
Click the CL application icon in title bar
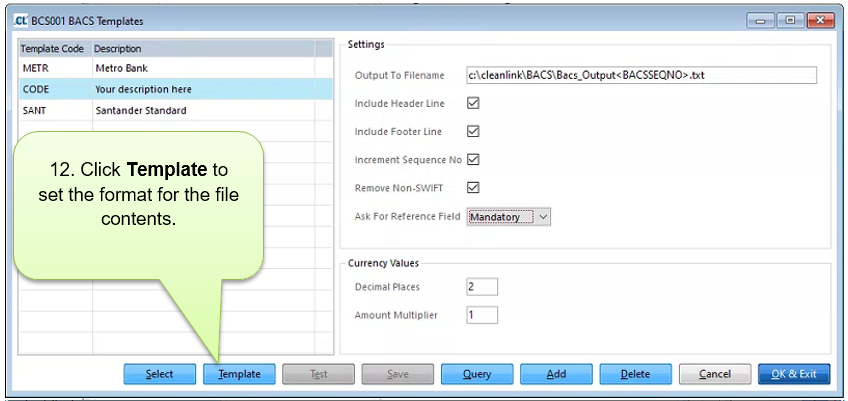click(19, 20)
